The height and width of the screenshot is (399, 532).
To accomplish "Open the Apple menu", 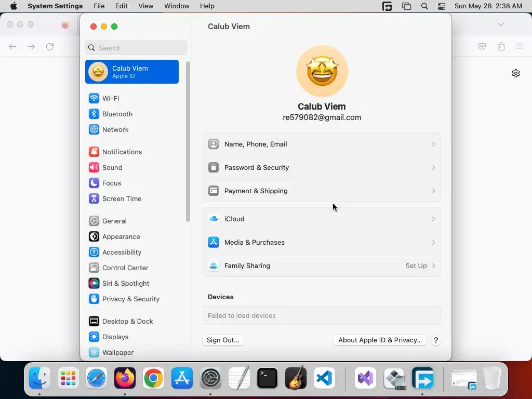I will [x=14, y=6].
